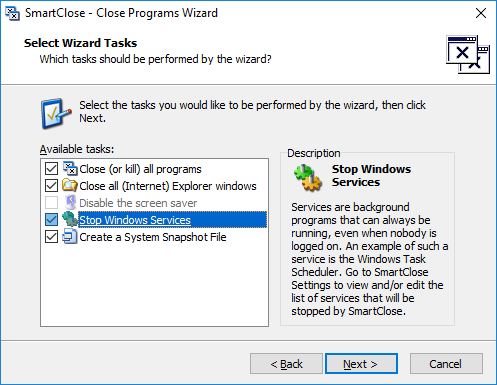497x385 pixels.
Task: Click the large gears icon in Description panel
Action: 308,178
